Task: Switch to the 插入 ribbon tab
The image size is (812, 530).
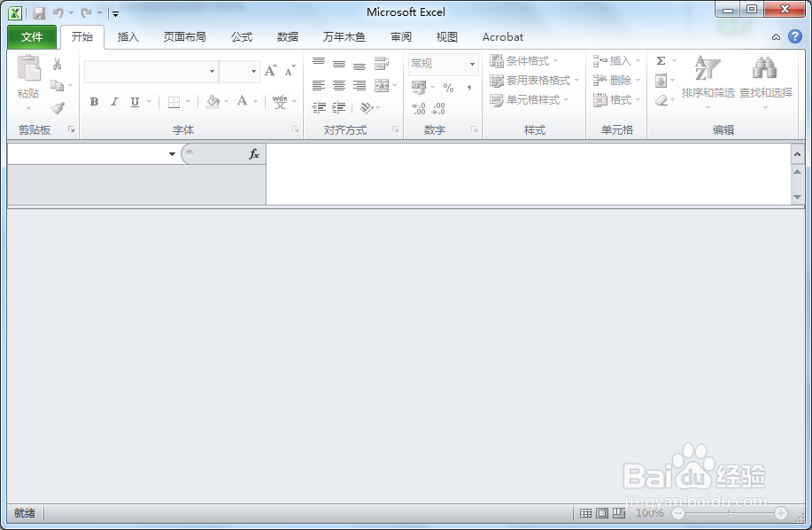Action: pyautogui.click(x=128, y=37)
